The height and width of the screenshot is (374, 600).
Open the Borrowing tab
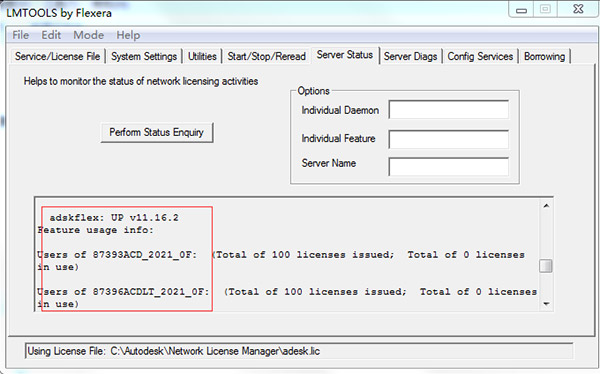(544, 56)
